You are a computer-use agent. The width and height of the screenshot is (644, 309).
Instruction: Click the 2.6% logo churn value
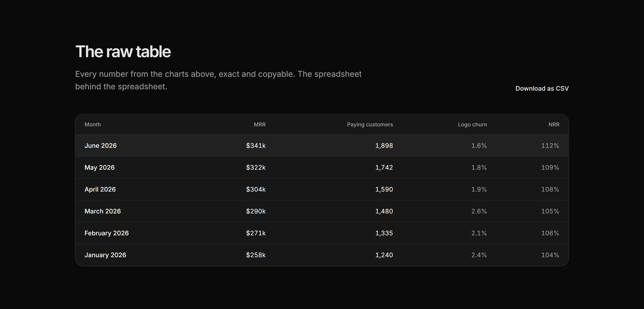click(x=479, y=211)
